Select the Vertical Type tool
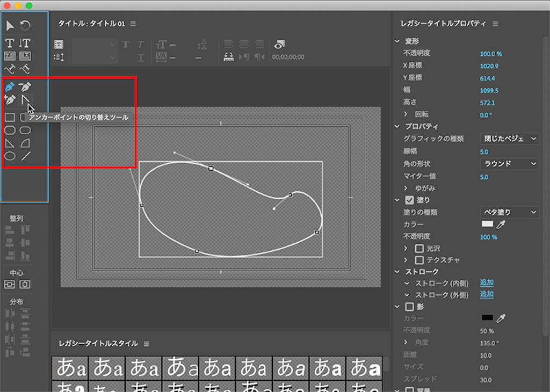The width and height of the screenshot is (550, 392). 25,43
